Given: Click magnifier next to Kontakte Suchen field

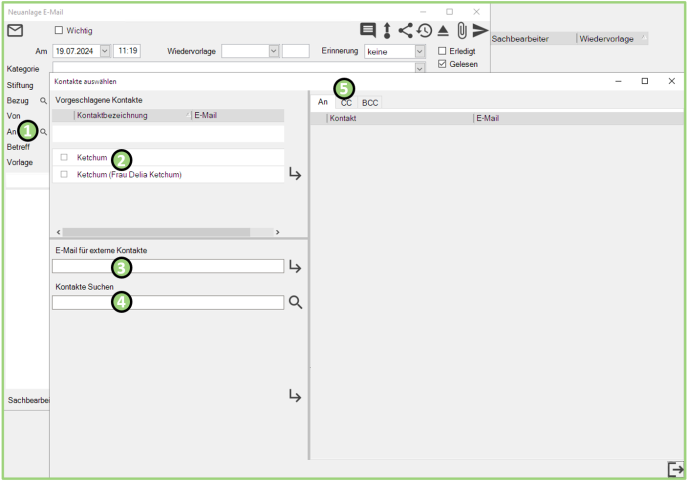Looking at the screenshot, I should pos(295,302).
